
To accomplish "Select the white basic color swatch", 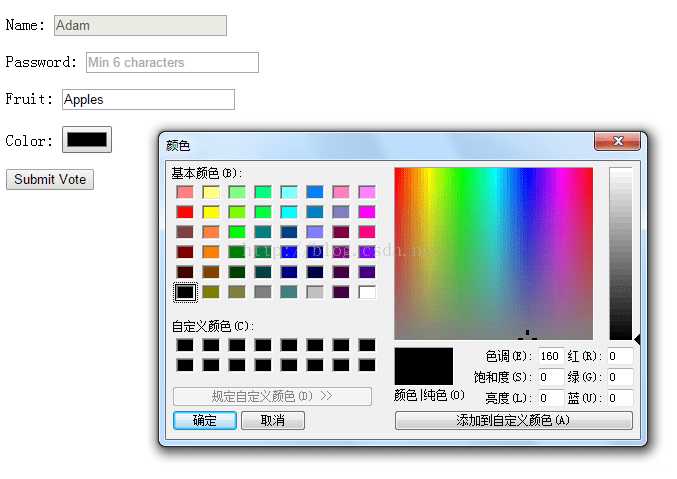I will pos(367,292).
